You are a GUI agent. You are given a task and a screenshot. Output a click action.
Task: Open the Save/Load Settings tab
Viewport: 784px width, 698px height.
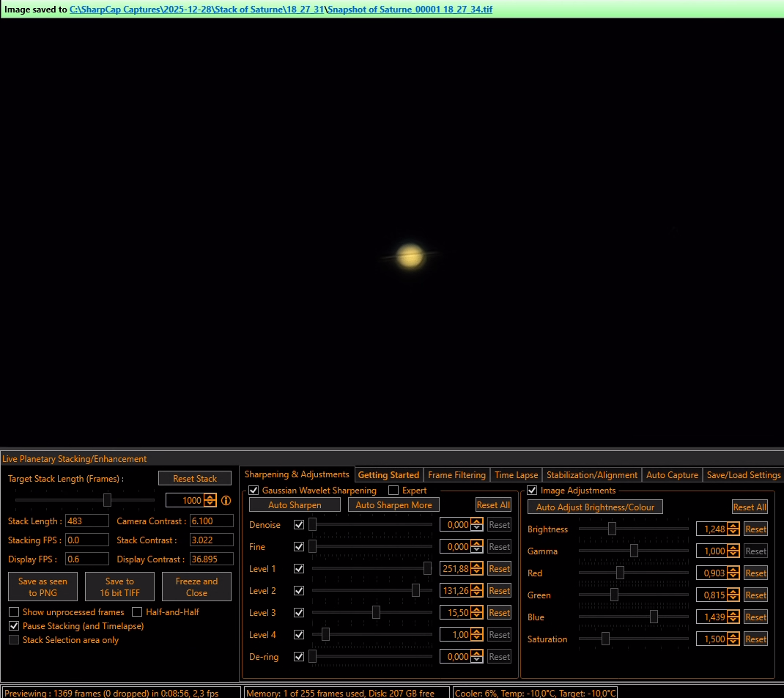coord(744,475)
